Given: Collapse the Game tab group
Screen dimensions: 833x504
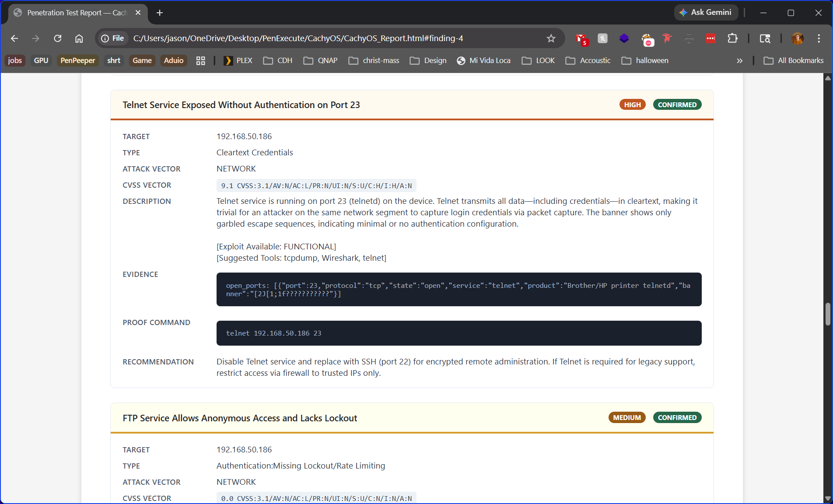Looking at the screenshot, I should click(142, 60).
